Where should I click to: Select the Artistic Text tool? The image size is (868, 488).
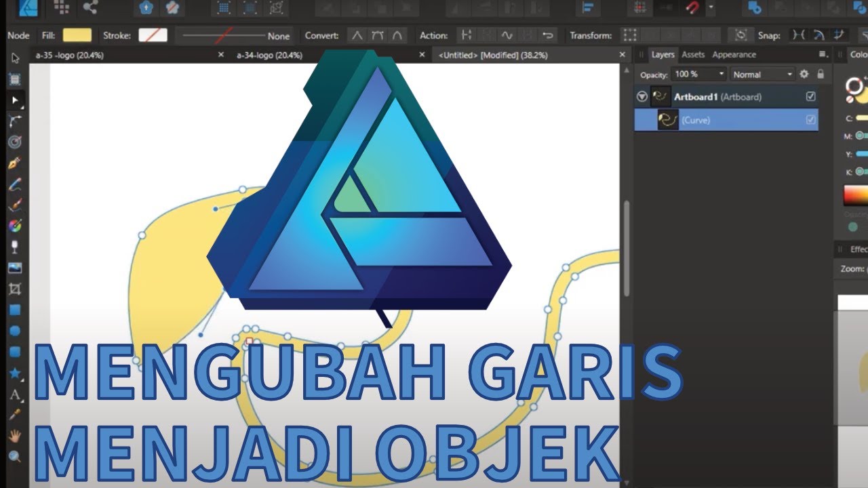14,394
